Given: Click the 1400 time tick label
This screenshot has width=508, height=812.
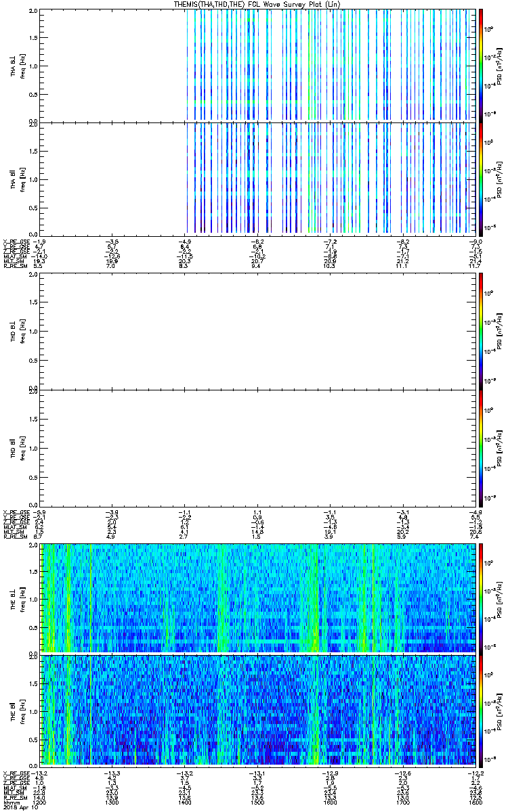Looking at the screenshot, I should 186,803.
